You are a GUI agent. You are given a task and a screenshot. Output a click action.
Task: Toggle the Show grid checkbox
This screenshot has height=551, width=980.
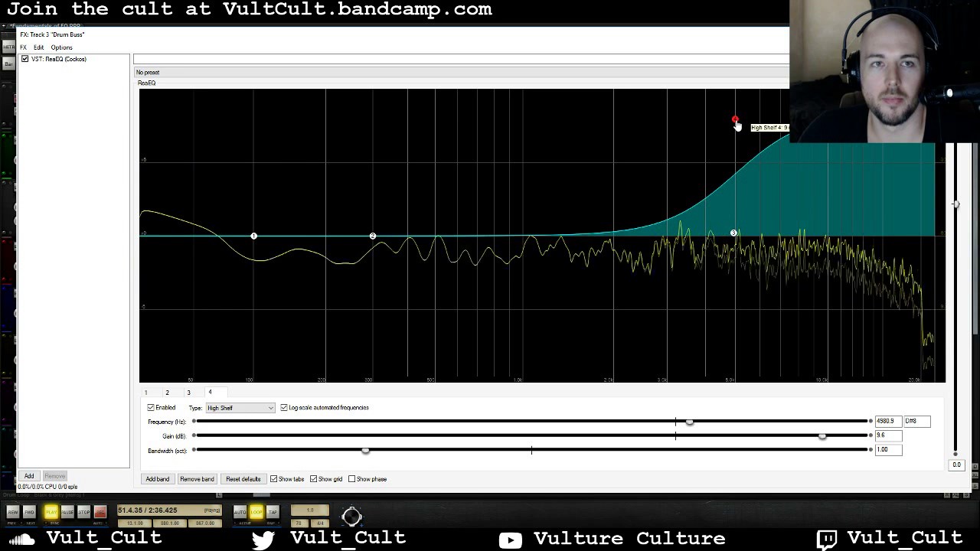point(313,479)
